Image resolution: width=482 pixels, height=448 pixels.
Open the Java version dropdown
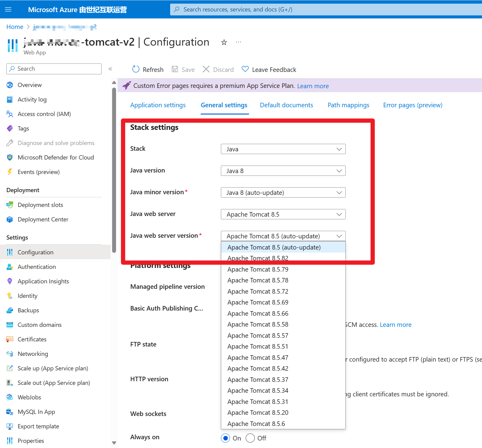click(x=283, y=171)
